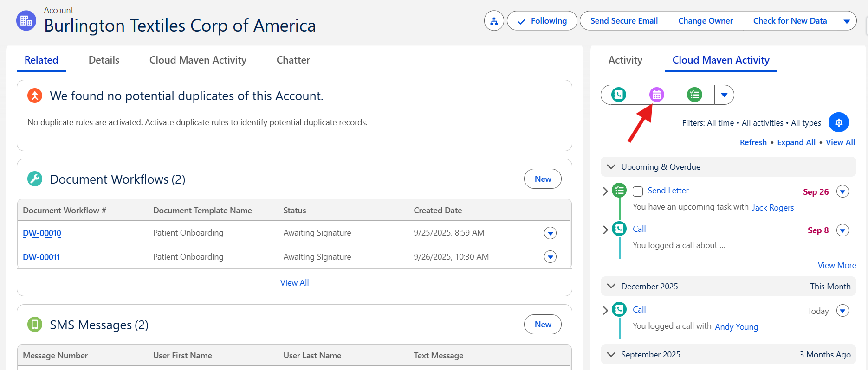Screen dimensions: 868x370
Task: Click the Document Template Name column header
Action: coord(202,211)
